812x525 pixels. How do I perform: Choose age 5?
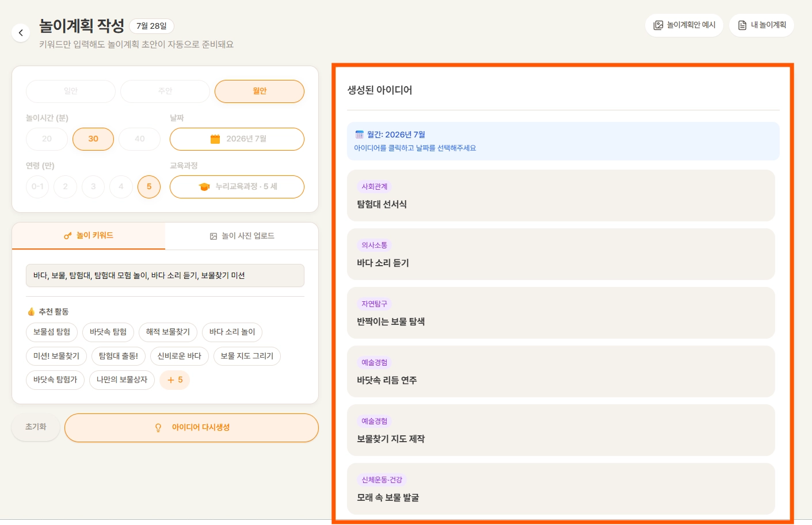coord(149,187)
